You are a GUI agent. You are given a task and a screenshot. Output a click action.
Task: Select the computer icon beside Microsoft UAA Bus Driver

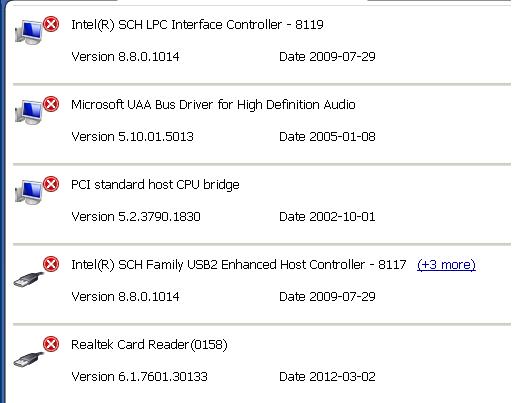[x=29, y=112]
